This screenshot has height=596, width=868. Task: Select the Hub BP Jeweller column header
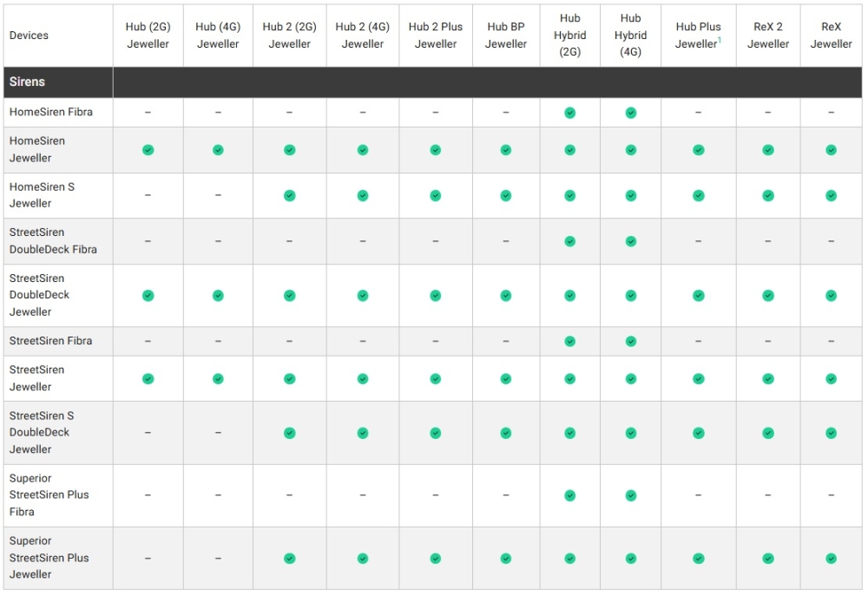pos(505,36)
